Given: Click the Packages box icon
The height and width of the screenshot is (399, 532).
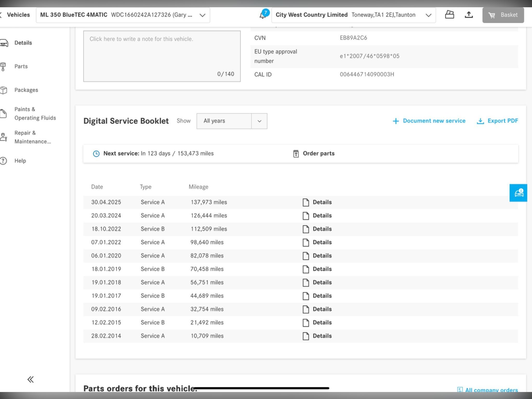Looking at the screenshot, I should [4, 90].
